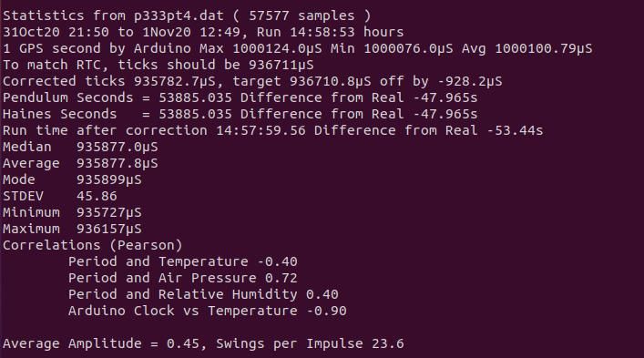Click the Haines Seconds line
This screenshot has width=644, height=358.
pos(240,114)
